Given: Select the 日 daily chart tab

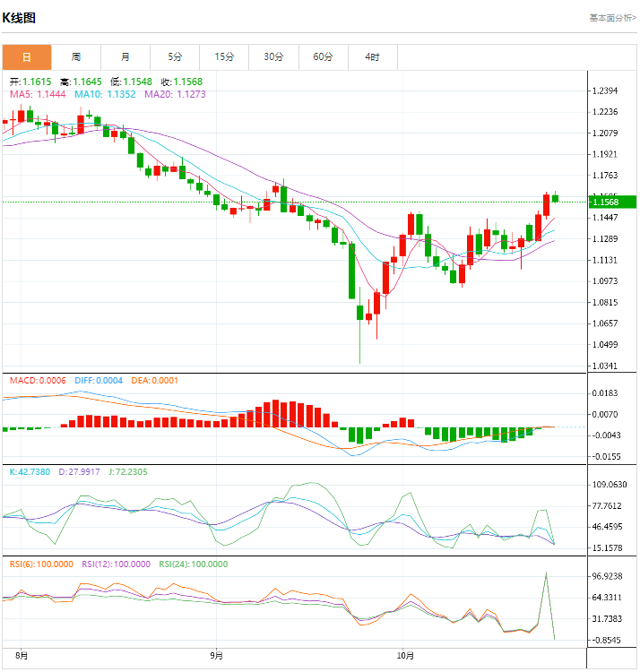Looking at the screenshot, I should point(27,57).
